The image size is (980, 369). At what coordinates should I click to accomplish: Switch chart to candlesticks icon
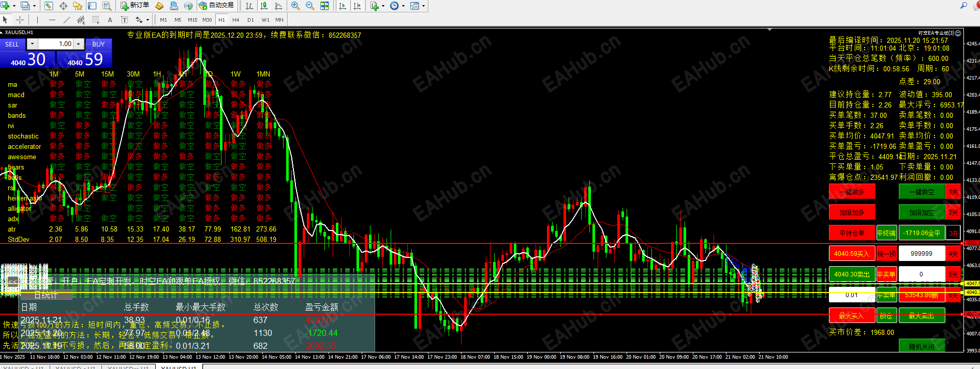264,6
